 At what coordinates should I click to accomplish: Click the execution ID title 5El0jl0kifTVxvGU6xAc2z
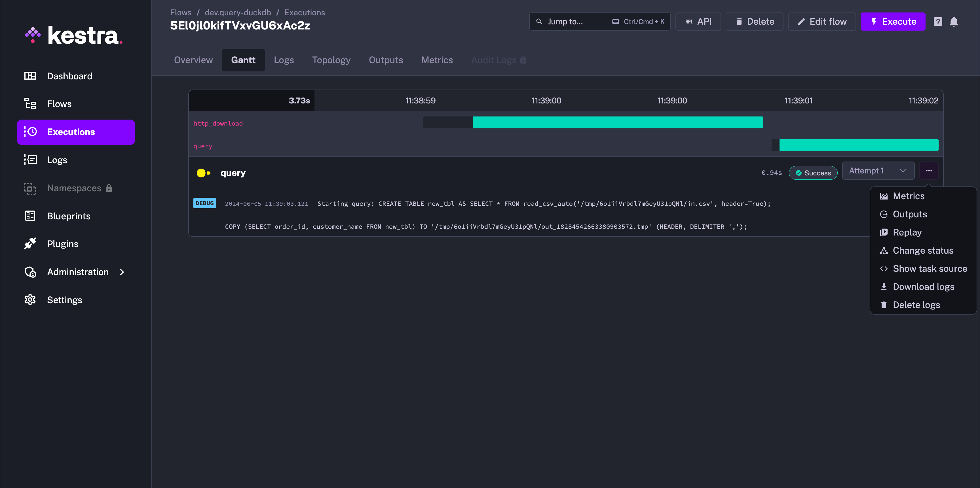240,26
